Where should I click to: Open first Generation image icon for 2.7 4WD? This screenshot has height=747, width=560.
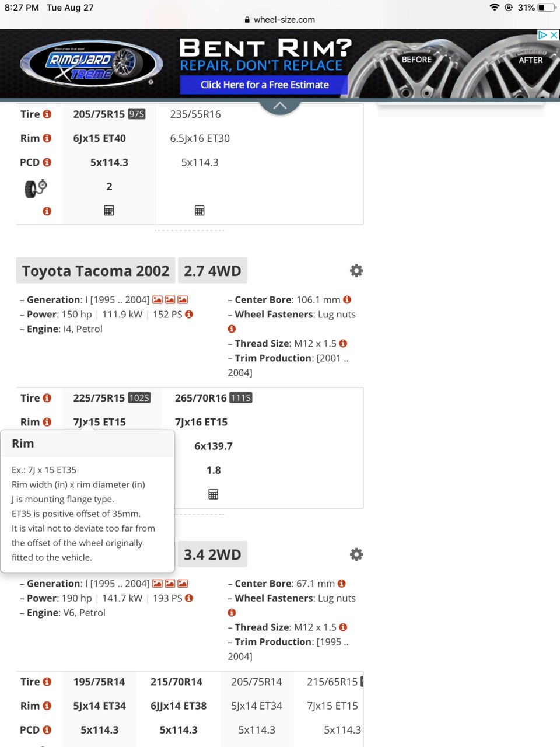coord(157,300)
